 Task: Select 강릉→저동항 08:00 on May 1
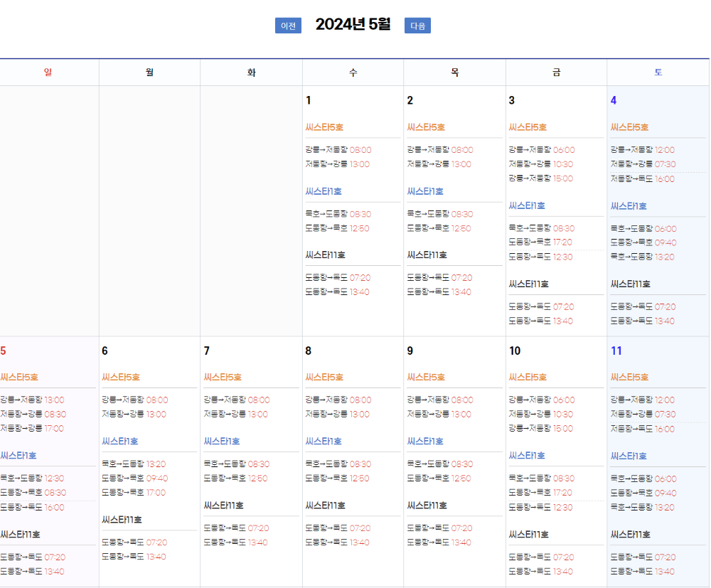338,149
